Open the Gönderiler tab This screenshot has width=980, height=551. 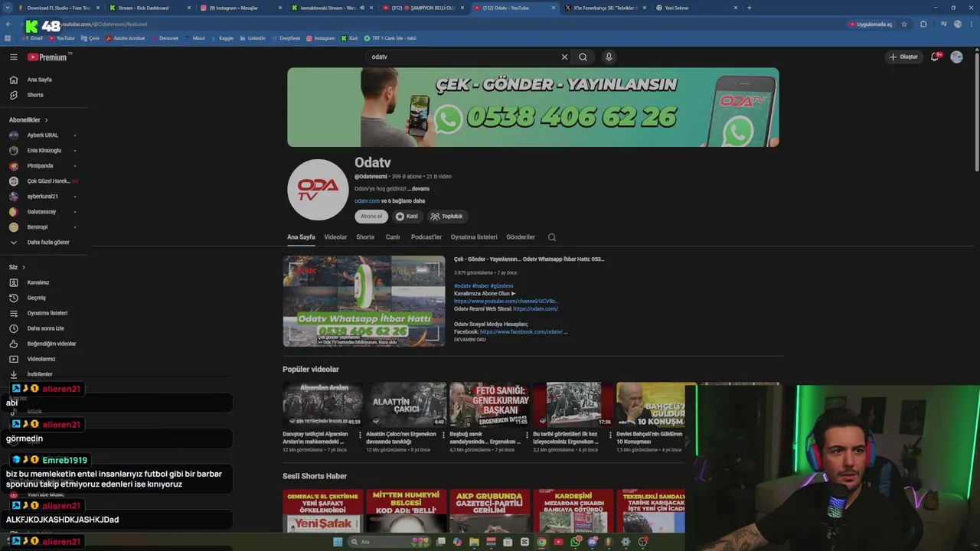coord(521,237)
